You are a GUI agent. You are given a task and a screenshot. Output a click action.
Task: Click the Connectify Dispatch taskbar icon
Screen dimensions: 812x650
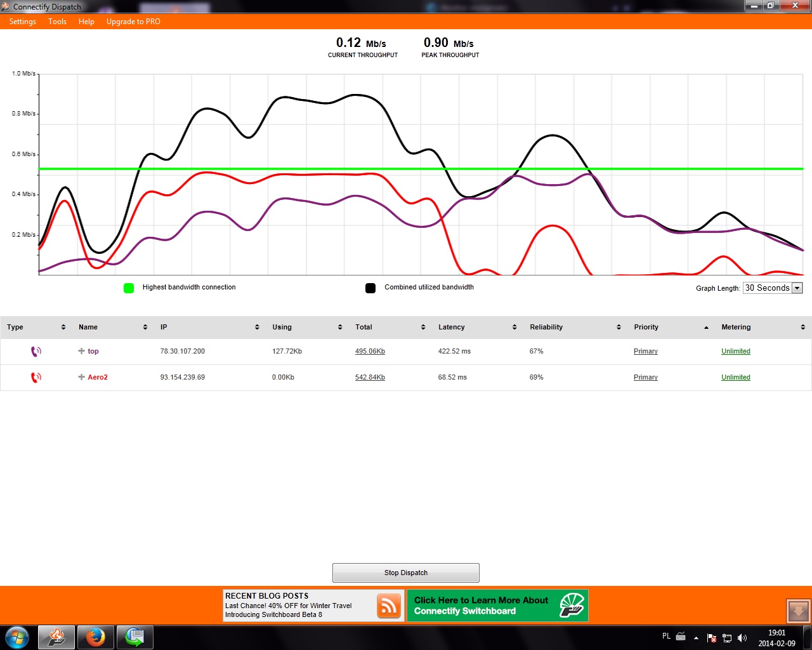tap(57, 637)
